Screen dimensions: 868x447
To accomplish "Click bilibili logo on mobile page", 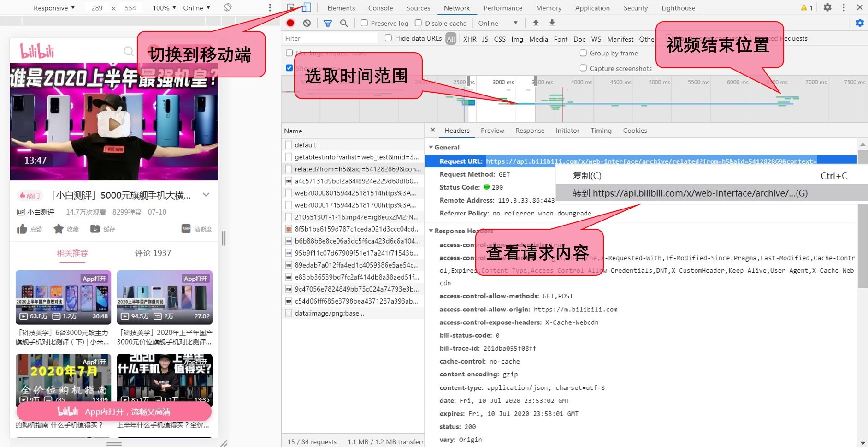I will [x=37, y=51].
